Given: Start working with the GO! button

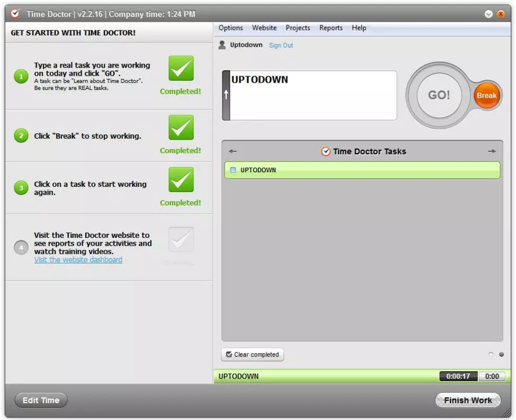Looking at the screenshot, I should 439,95.
